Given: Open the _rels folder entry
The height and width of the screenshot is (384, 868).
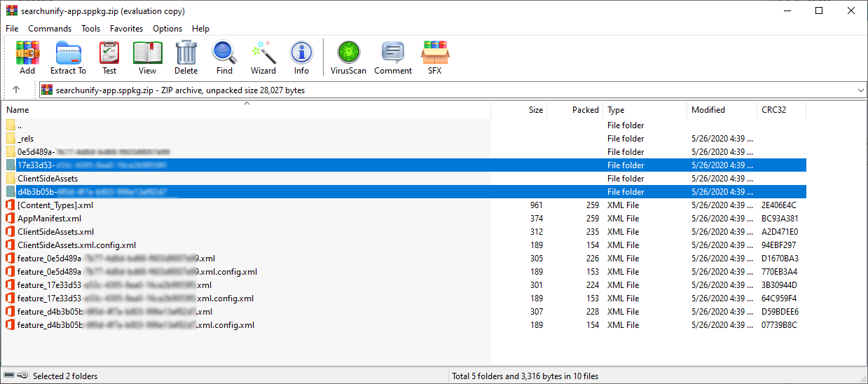Looking at the screenshot, I should pos(26,139).
